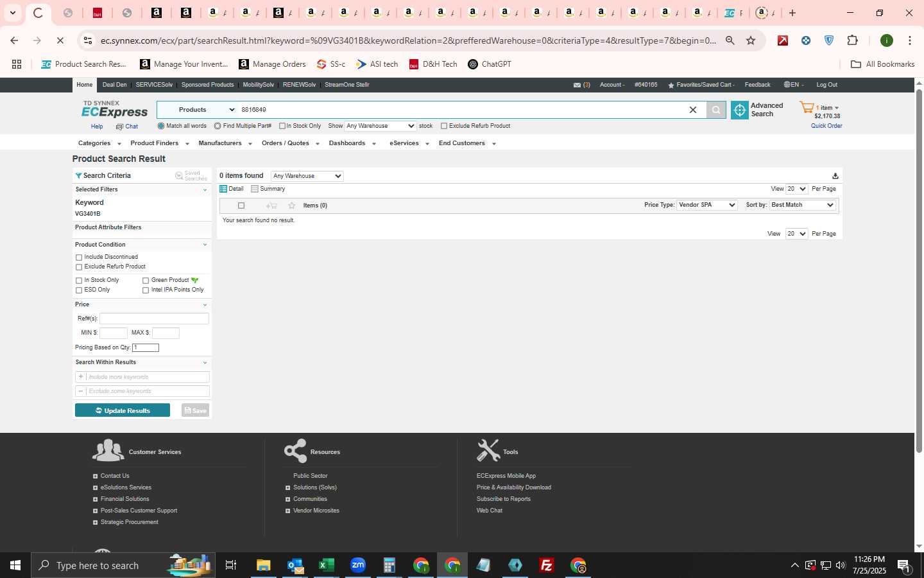Tick the select-all items checkbox
Viewport: 924px width, 578px height.
coord(241,206)
